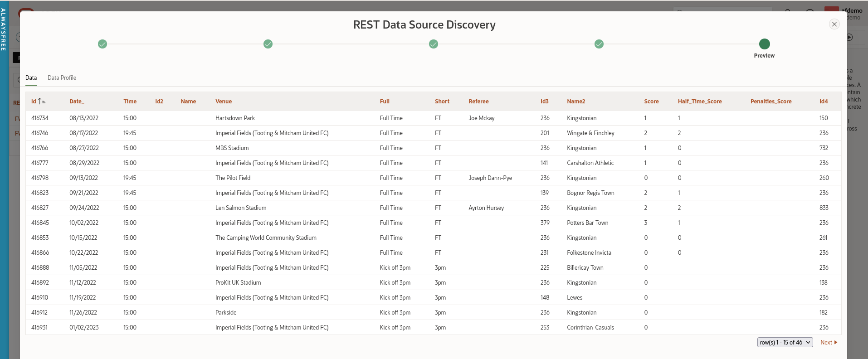This screenshot has height=359, width=868.
Task: Click the Name2 column header
Action: coord(576,102)
